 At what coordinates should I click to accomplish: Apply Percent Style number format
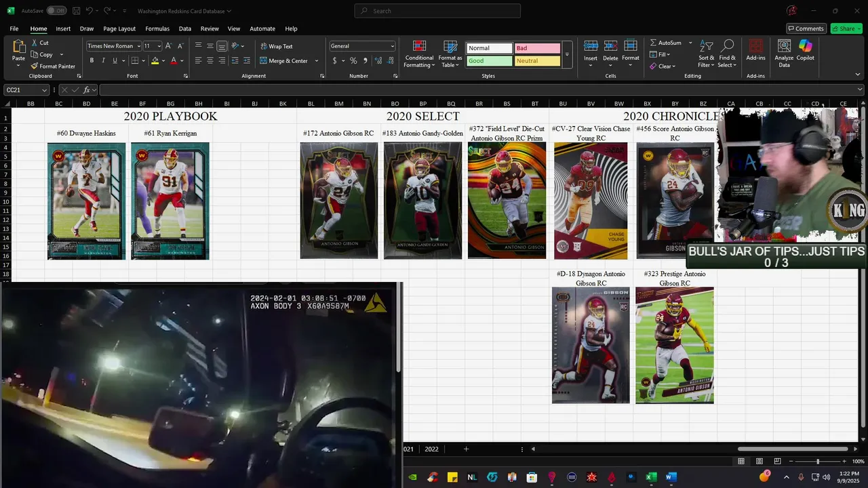tap(353, 60)
